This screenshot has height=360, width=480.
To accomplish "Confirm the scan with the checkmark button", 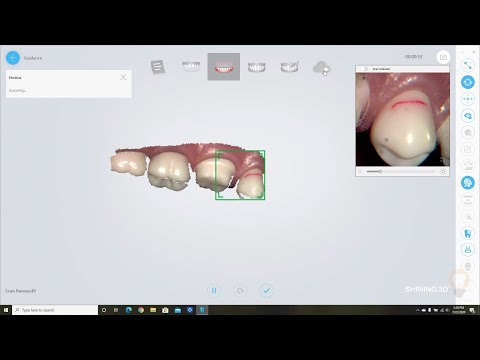I will point(266,291).
